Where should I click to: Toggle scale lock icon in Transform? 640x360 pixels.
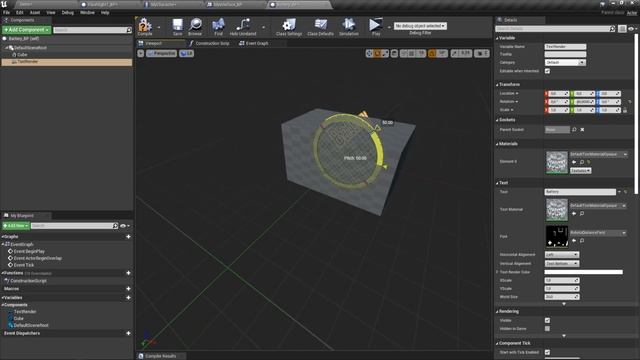coord(625,110)
